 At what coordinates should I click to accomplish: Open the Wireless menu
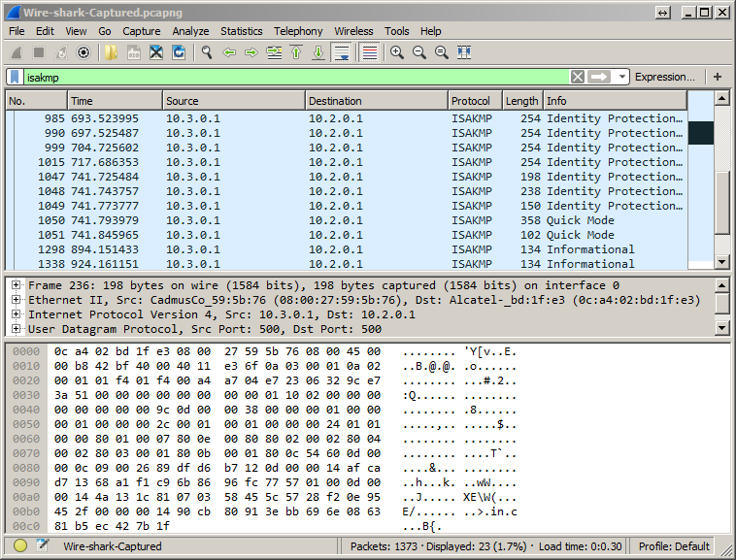[x=353, y=31]
